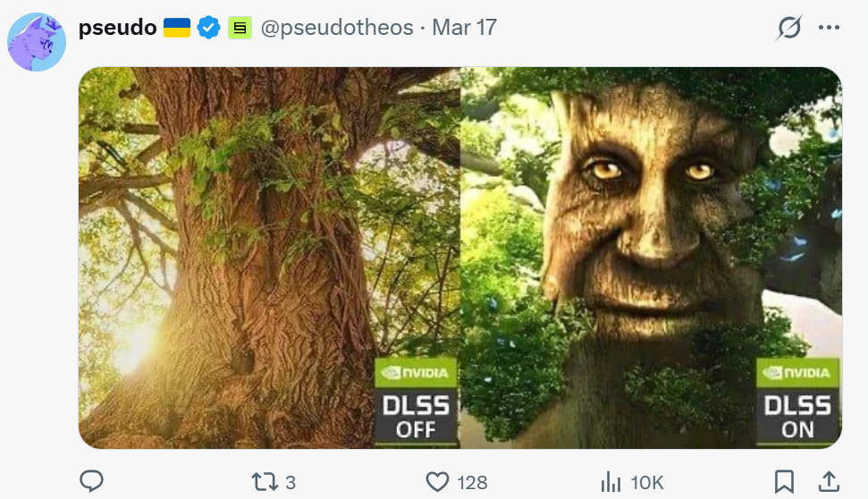Bookmark this post

pyautogui.click(x=784, y=482)
